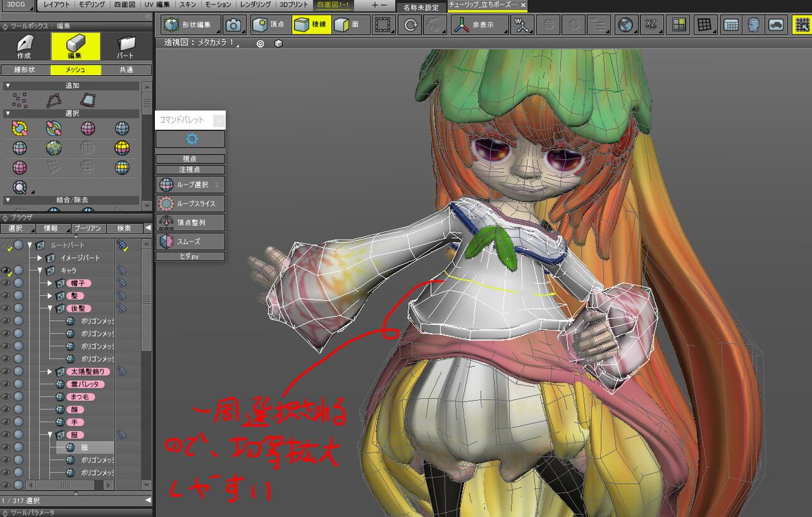Click the 注視点 button
The height and width of the screenshot is (517, 812).
191,169
